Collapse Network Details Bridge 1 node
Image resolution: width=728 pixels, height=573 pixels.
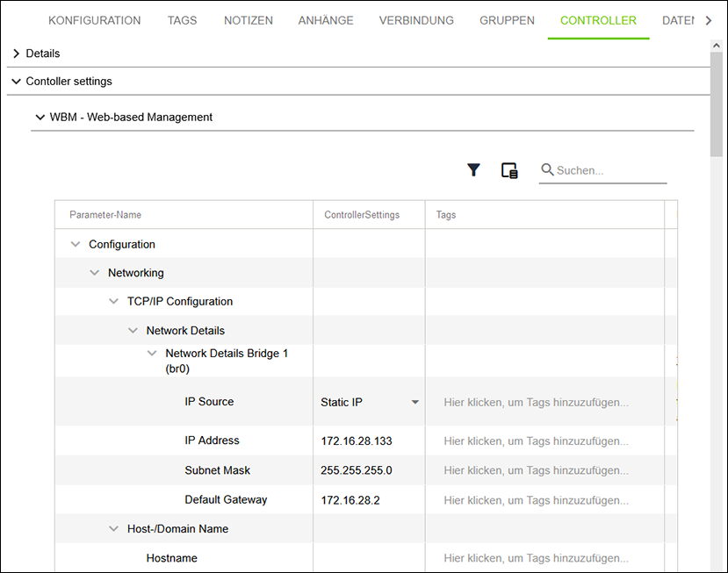(152, 354)
